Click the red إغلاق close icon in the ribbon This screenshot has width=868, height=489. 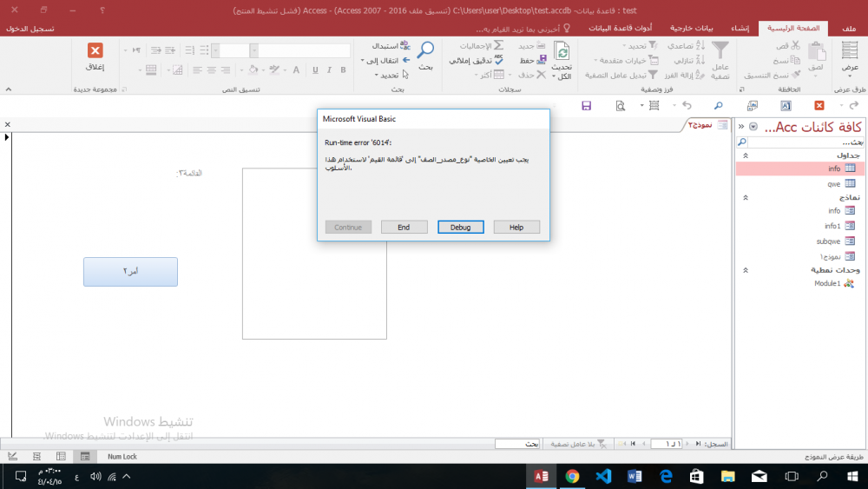click(x=95, y=50)
